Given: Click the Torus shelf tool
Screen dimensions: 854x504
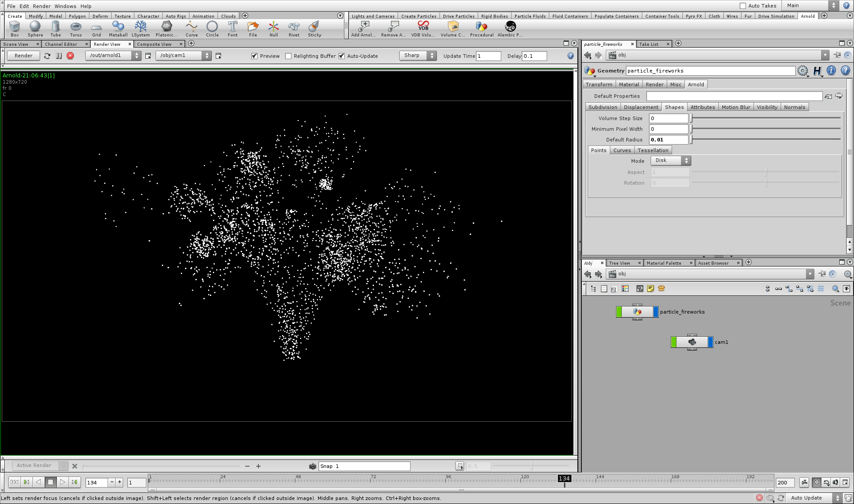Looking at the screenshot, I should coord(76,28).
